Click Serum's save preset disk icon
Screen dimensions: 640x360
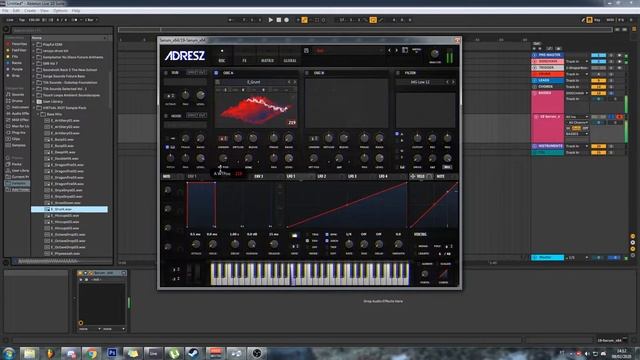(306, 50)
